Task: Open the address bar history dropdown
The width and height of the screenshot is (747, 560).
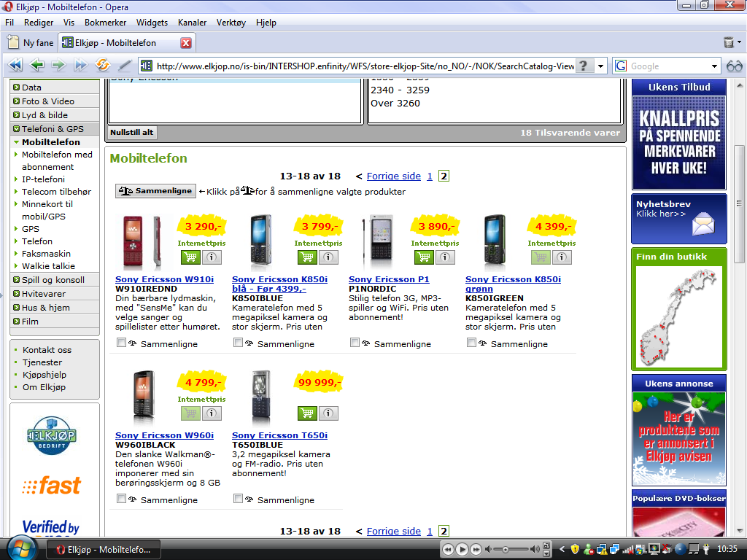Action: point(601,66)
